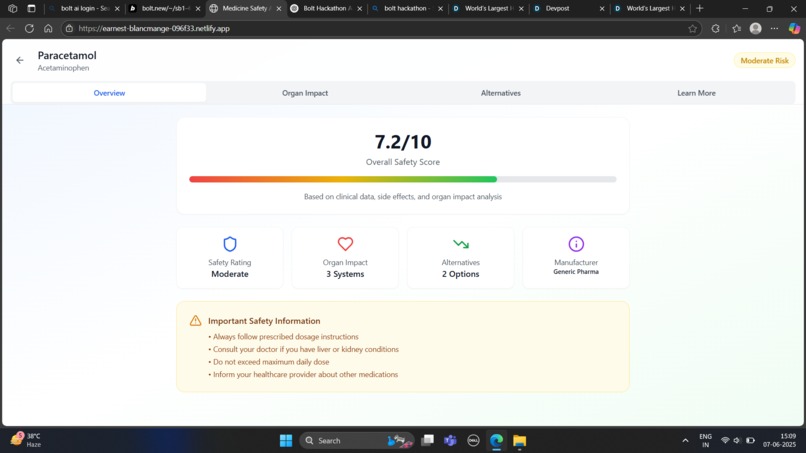The image size is (806, 453).
Task: Add this page to favorites (star)
Action: point(692,29)
